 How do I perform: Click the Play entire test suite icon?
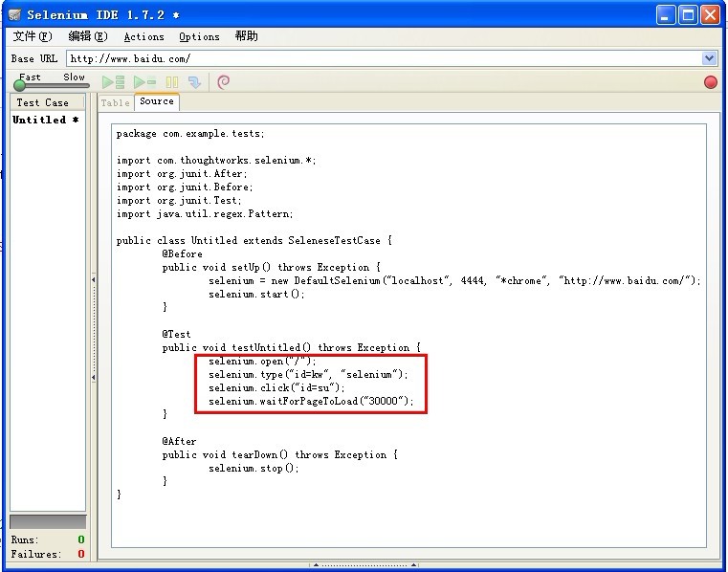click(113, 82)
